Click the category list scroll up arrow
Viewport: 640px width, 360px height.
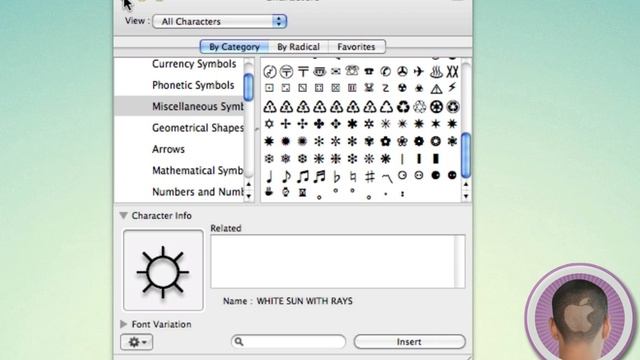tap(249, 185)
